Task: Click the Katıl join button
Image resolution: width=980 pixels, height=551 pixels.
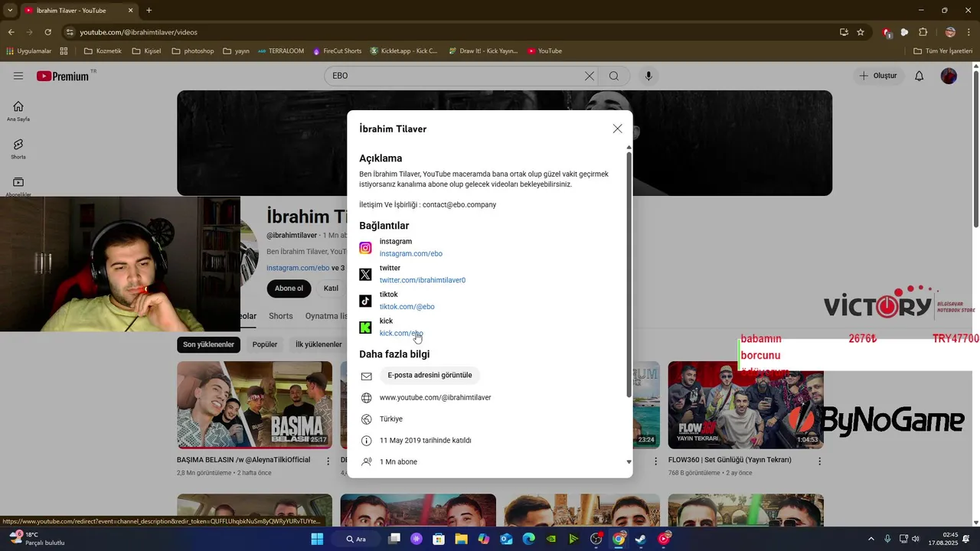Action: [x=331, y=289]
